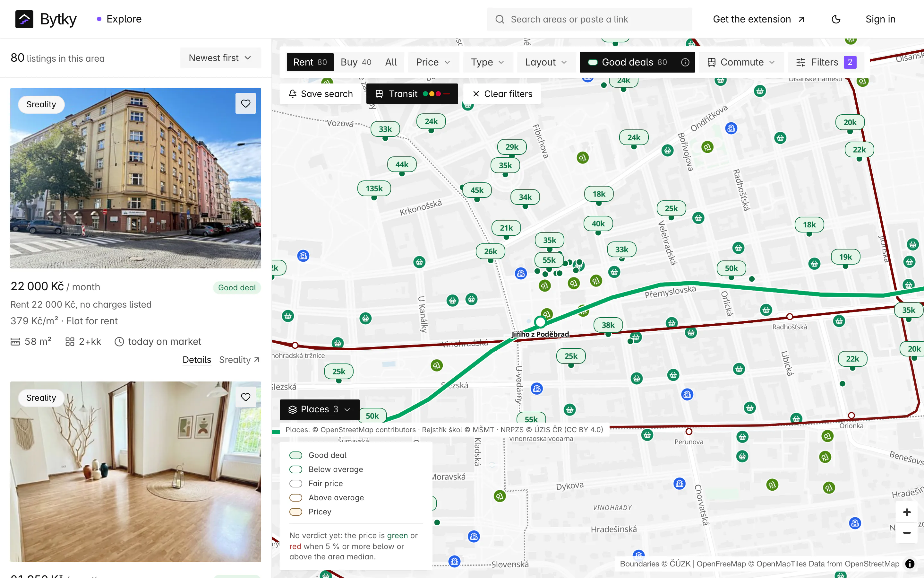Select the 135k neighbor 33k marker near Vozová
Screen dimensions: 924x578
click(385, 129)
